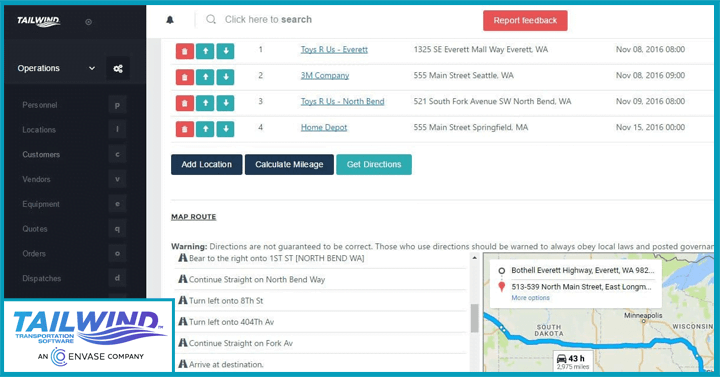
Task: Click the 'l' shortcut badge for Locations
Action: pyautogui.click(x=117, y=130)
